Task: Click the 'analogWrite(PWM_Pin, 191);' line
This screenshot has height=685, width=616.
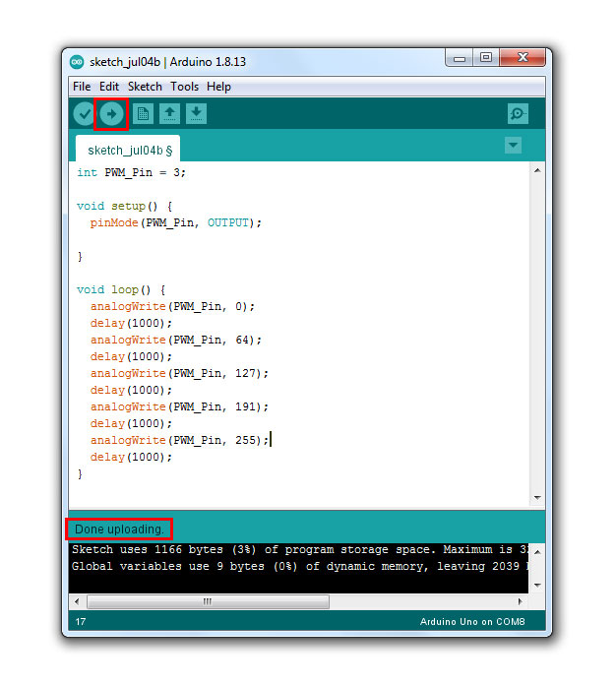Action: [x=179, y=406]
